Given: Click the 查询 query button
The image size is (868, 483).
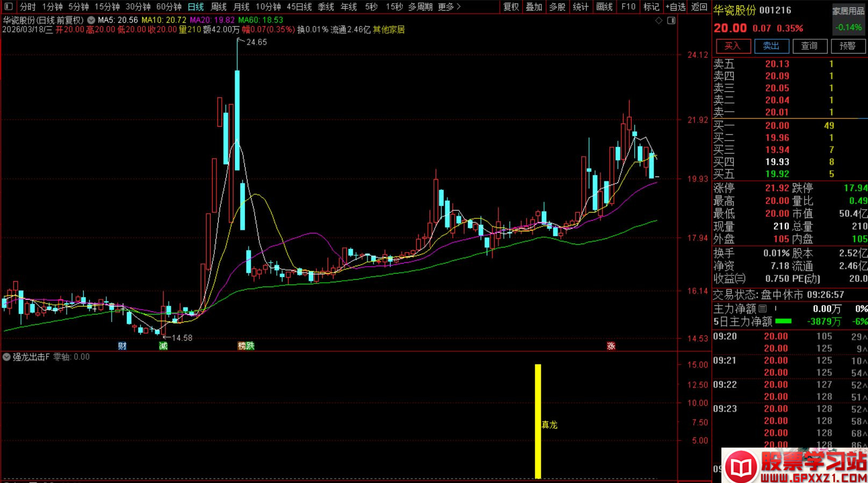Looking at the screenshot, I should (x=809, y=46).
